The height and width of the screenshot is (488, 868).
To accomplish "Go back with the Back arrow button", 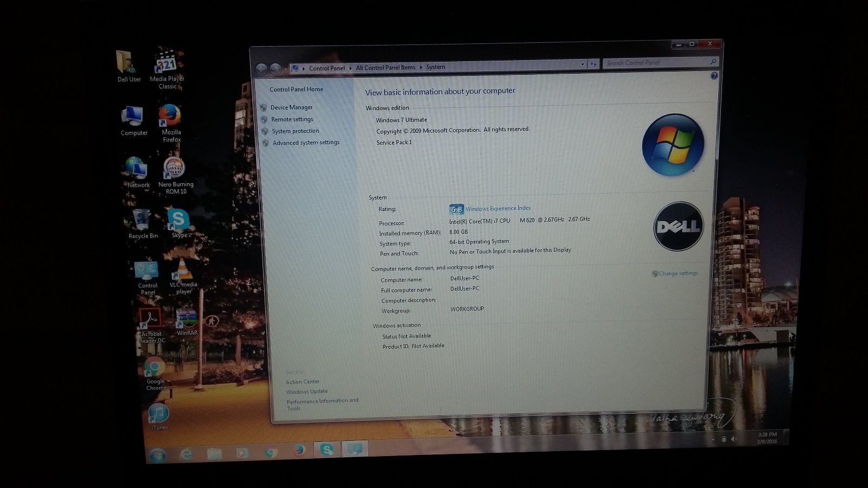I will click(x=261, y=69).
